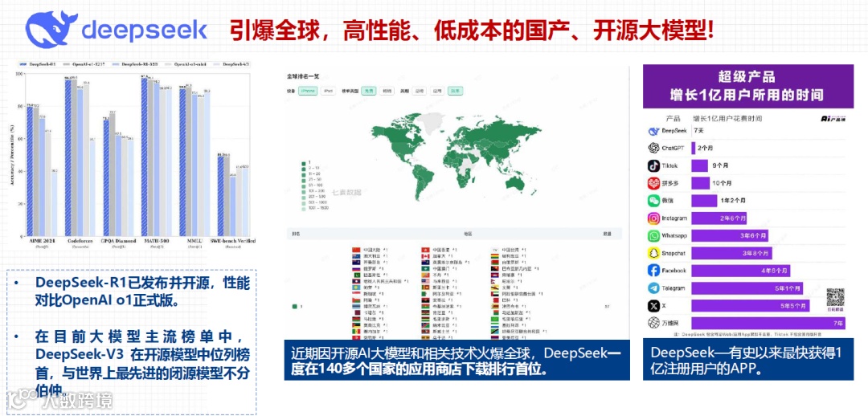Click the 排名 column header
Screen dimensions: 868x416
[296, 234]
